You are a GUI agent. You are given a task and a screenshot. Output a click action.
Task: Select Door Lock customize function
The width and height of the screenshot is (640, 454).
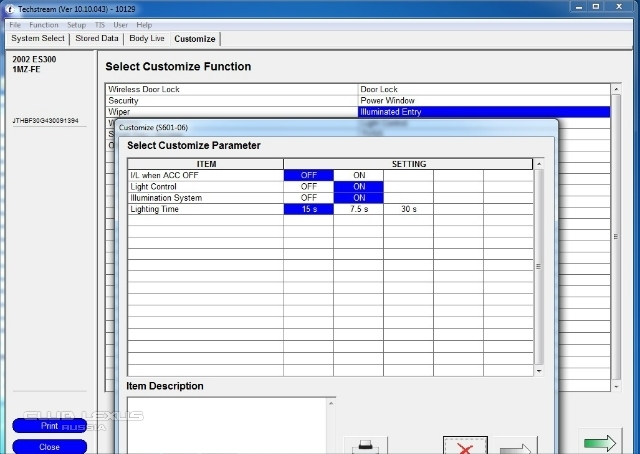point(484,89)
